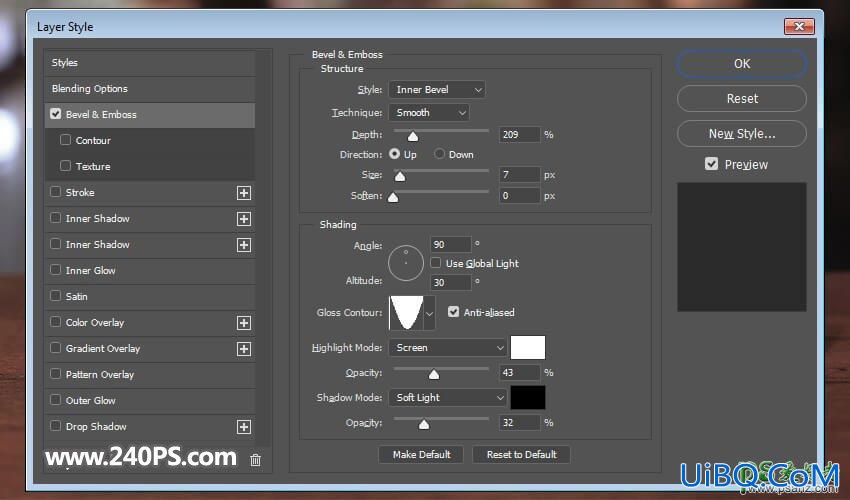Enable the Contour checkbox

click(x=66, y=140)
